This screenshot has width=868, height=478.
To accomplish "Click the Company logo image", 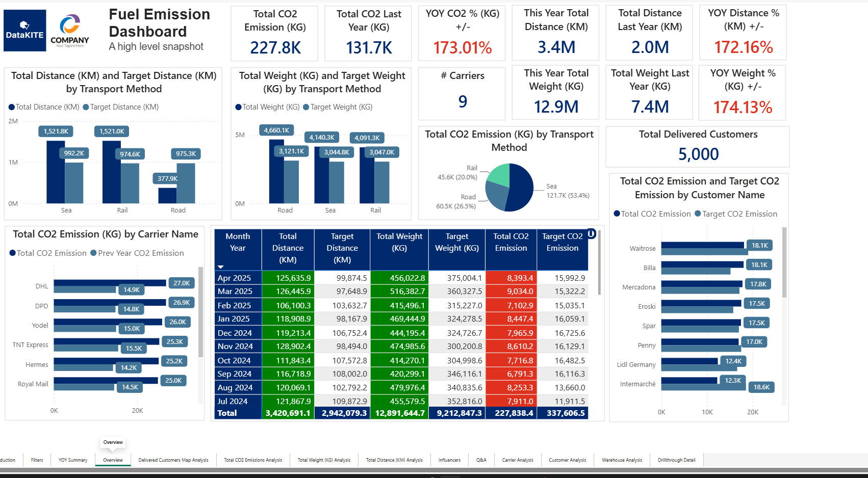I will pyautogui.click(x=70, y=31).
